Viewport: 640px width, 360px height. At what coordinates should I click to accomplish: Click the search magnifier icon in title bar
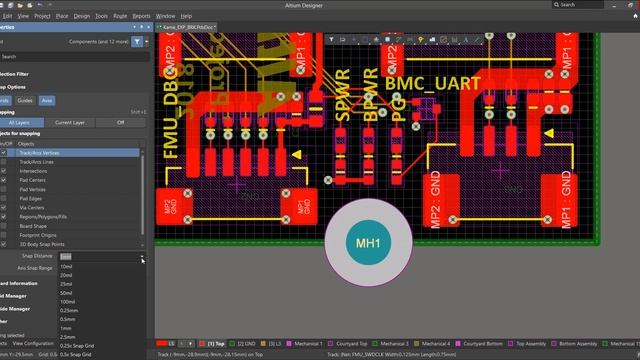coord(556,4)
